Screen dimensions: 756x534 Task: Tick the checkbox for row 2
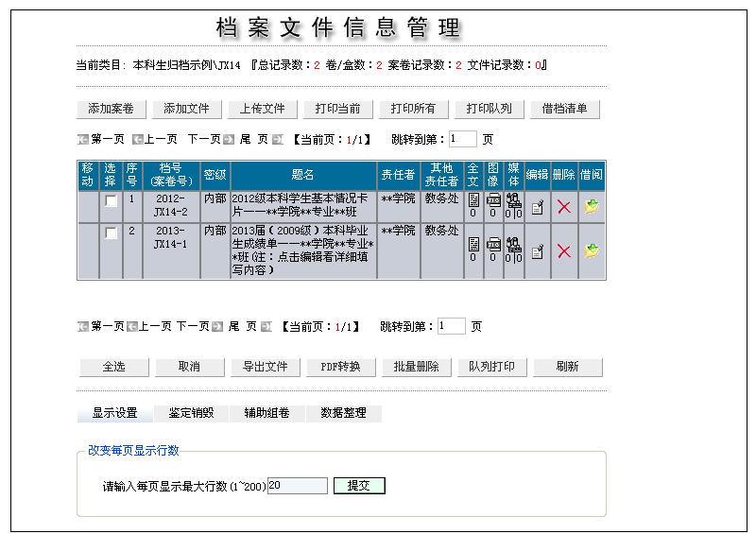pyautogui.click(x=111, y=233)
